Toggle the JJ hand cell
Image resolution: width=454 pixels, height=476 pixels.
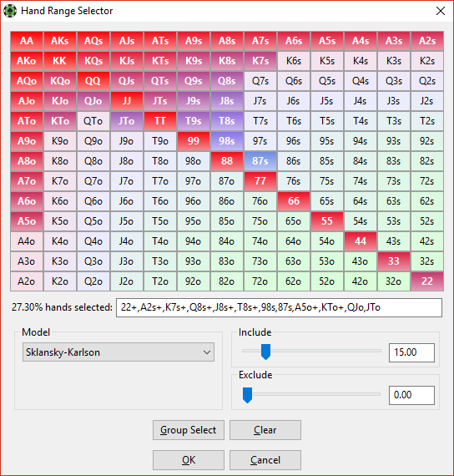coord(127,101)
